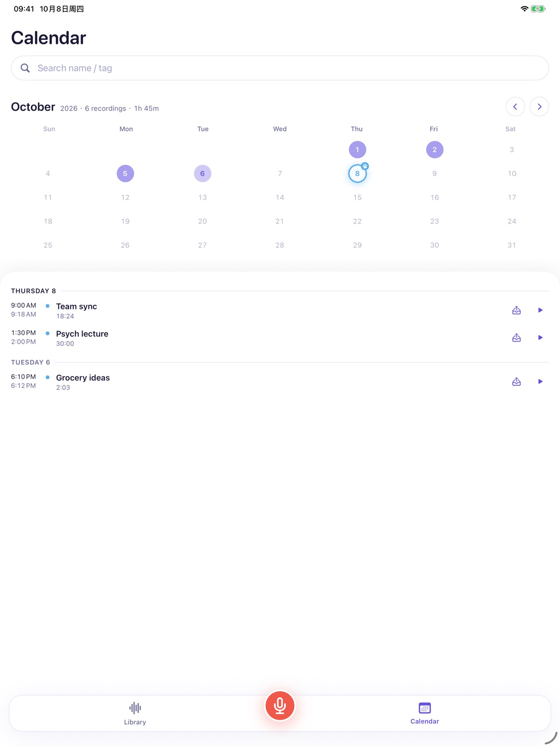This screenshot has width=560, height=747.
Task: Select October 6 on the calendar
Action: tap(203, 174)
